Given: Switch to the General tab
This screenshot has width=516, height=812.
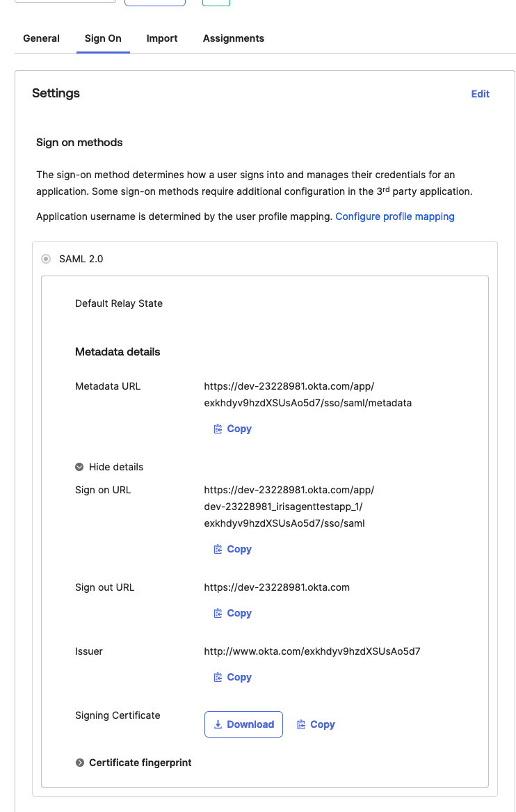Looking at the screenshot, I should [x=40, y=38].
